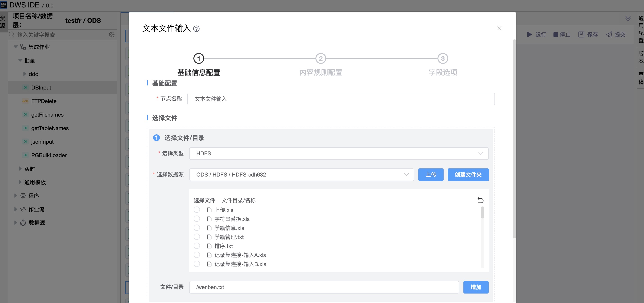Click the 上传 button
The width and height of the screenshot is (644, 303).
pyautogui.click(x=431, y=175)
